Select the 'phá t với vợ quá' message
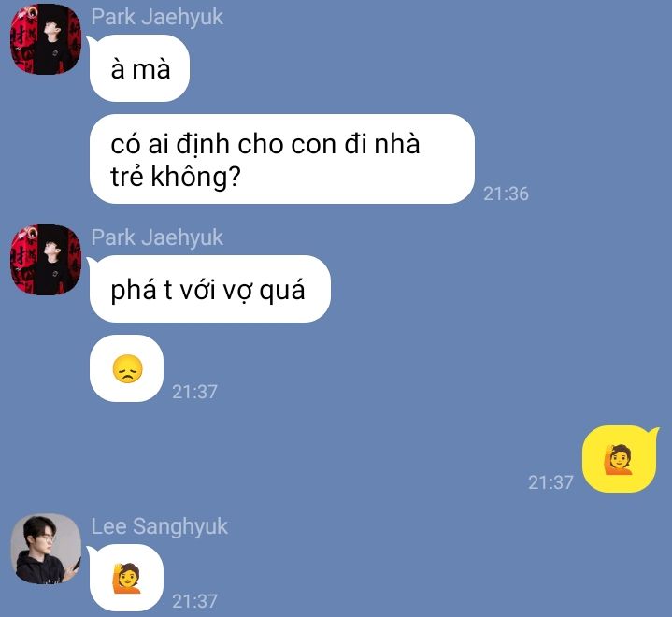Viewport: 672px width, 617px height. [210, 289]
